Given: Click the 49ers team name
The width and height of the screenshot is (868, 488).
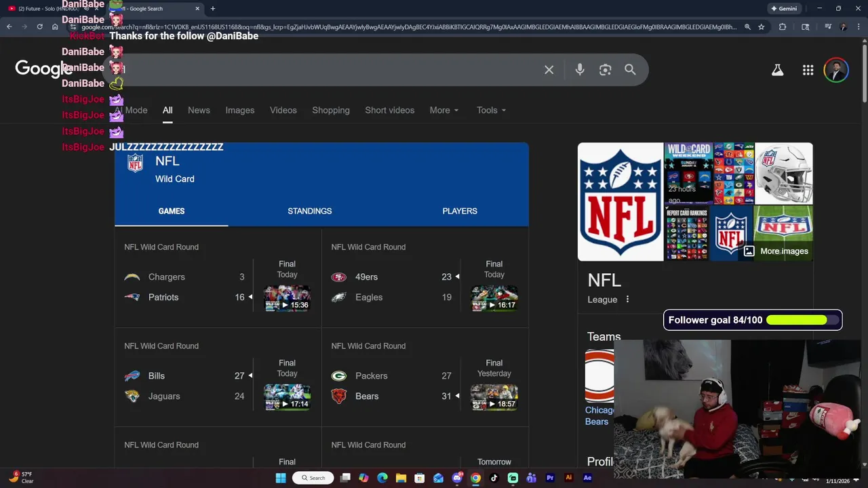Looking at the screenshot, I should point(367,277).
